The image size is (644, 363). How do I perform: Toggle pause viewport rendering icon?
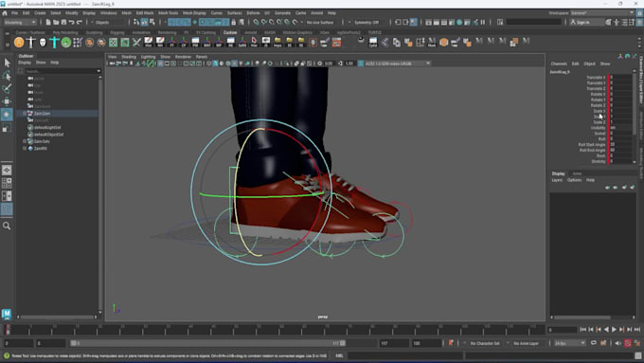483,22
